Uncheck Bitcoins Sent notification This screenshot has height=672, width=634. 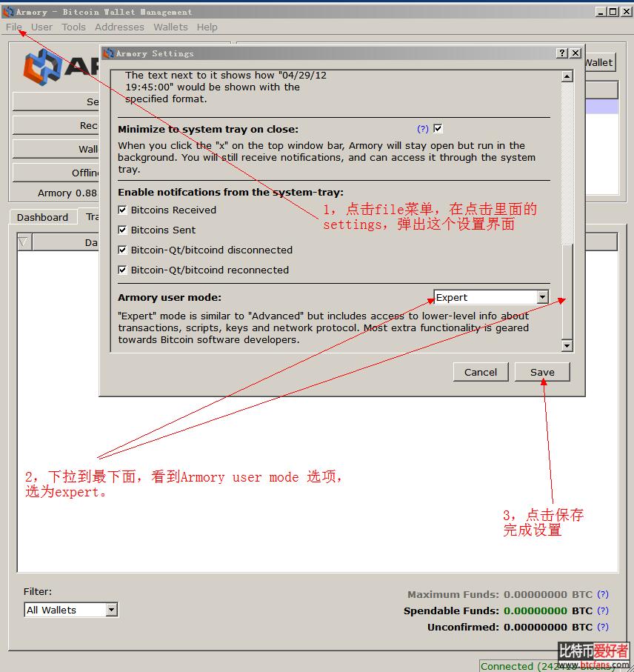click(122, 230)
